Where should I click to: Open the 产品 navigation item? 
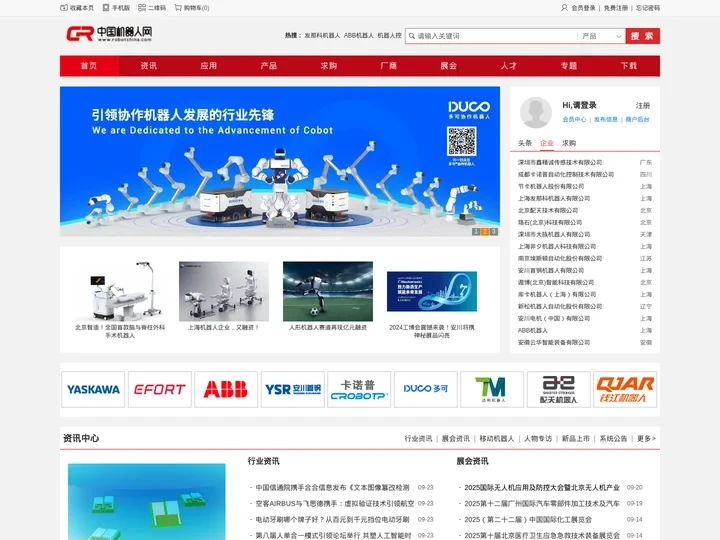(x=269, y=66)
